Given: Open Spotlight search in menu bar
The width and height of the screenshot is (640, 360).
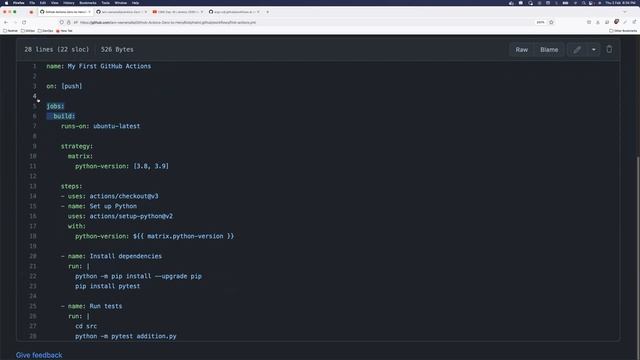Looking at the screenshot, I should (584, 3).
